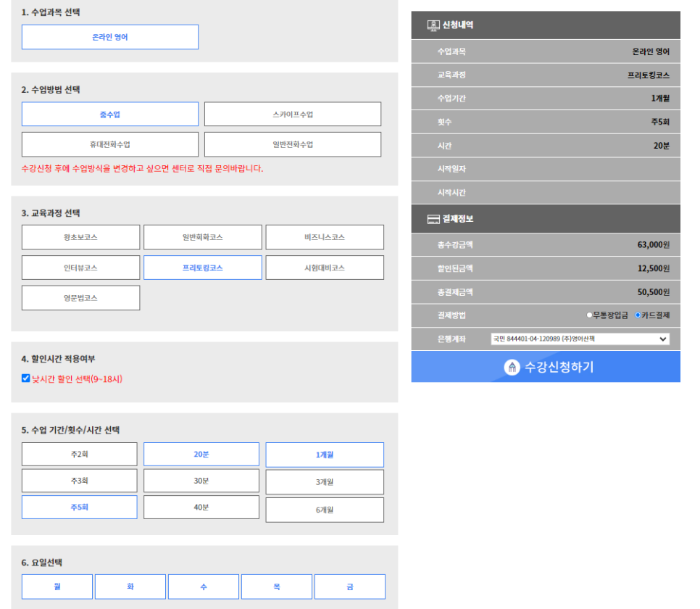The image size is (700, 609).
Task: Select the 왕초보코스 course
Action: tap(81, 237)
